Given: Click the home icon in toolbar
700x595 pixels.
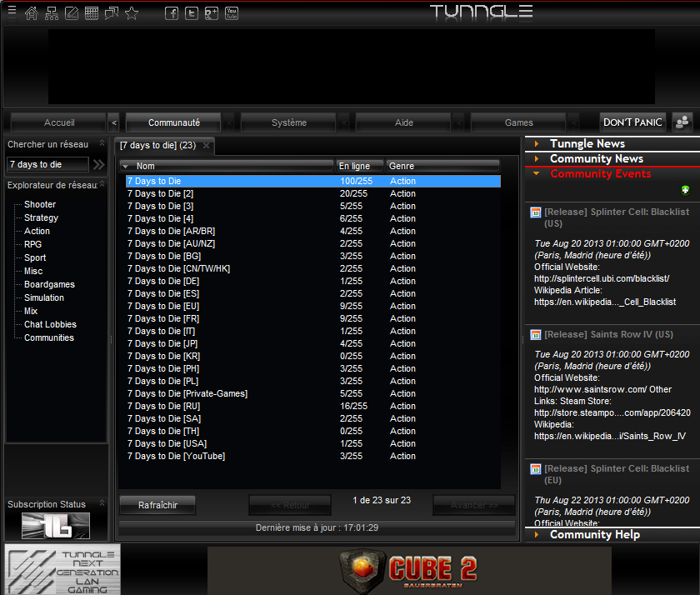Looking at the screenshot, I should (x=32, y=13).
